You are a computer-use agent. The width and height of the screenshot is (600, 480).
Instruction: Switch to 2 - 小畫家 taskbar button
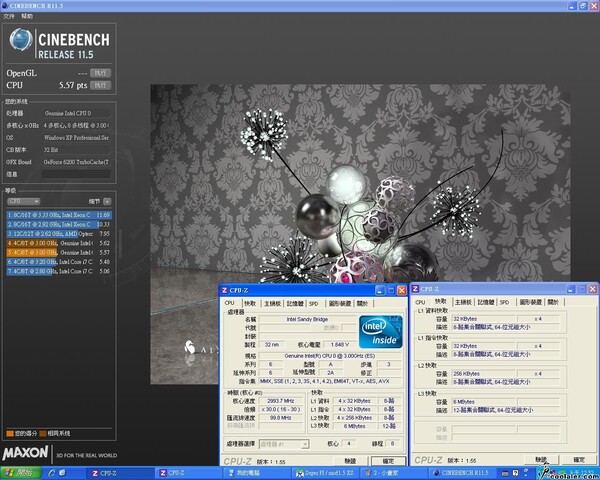click(x=393, y=473)
